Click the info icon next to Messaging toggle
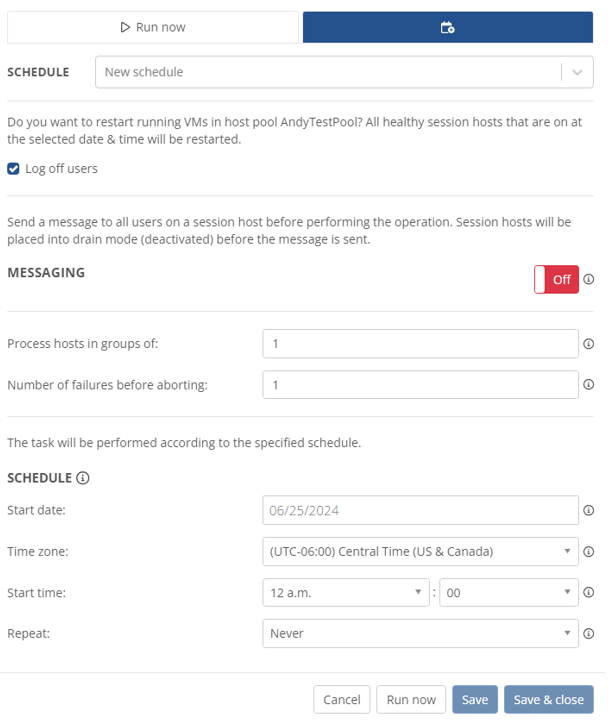Screen dimensions: 612x721 [589, 280]
